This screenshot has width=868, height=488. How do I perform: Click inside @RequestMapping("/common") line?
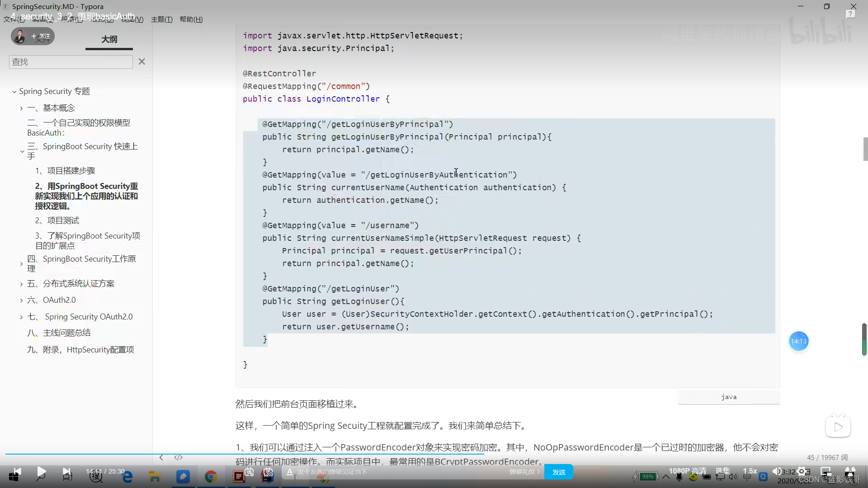coord(306,86)
